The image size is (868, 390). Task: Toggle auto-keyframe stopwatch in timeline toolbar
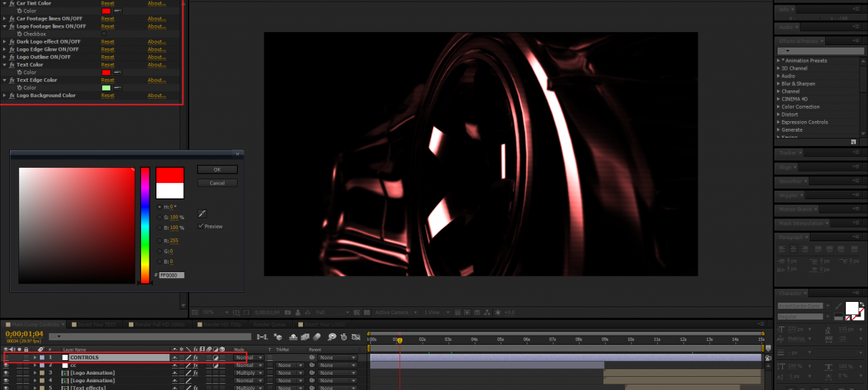[344, 336]
